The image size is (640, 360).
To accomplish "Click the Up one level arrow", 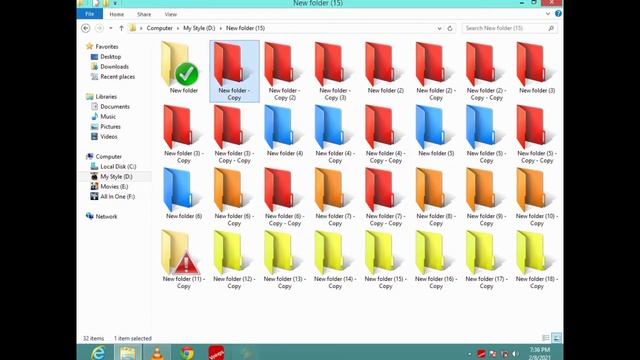I will pos(121,28).
